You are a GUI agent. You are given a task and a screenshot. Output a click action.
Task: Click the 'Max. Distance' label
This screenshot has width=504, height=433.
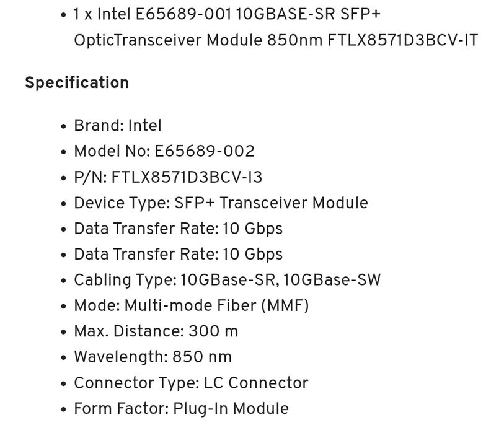tap(125, 331)
